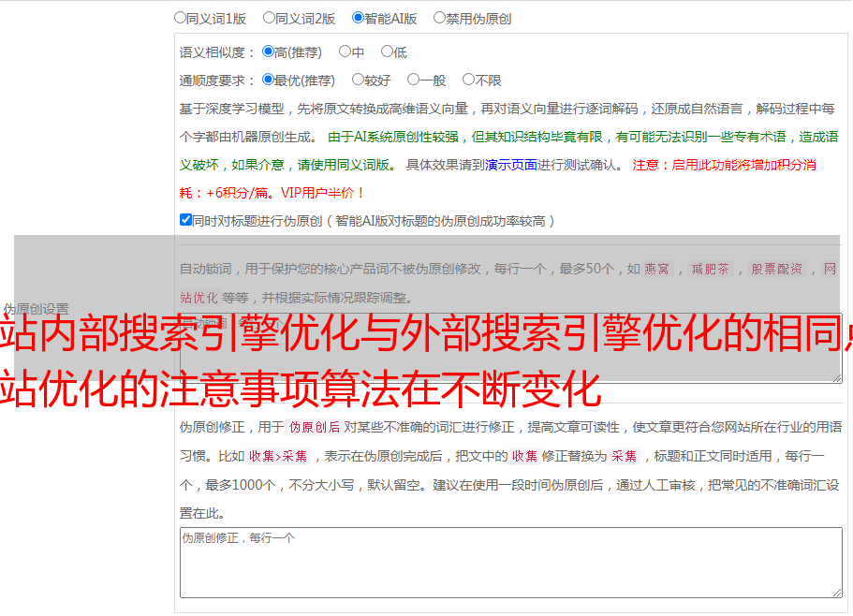Set 通顺度要求 to 一般
The height and width of the screenshot is (616, 853).
[x=414, y=80]
